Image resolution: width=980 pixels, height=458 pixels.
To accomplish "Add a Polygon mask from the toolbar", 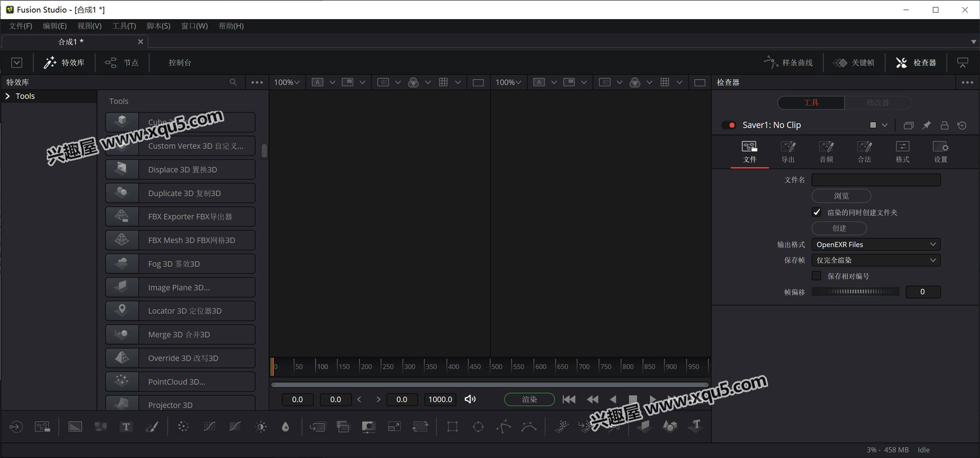I will pyautogui.click(x=504, y=427).
